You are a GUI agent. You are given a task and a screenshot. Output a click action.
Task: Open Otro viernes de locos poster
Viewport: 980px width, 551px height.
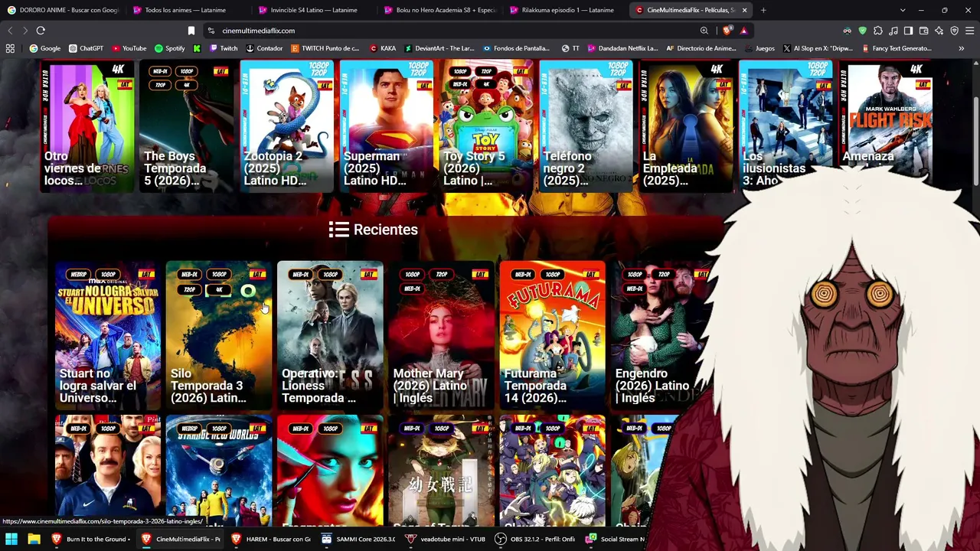click(x=87, y=126)
